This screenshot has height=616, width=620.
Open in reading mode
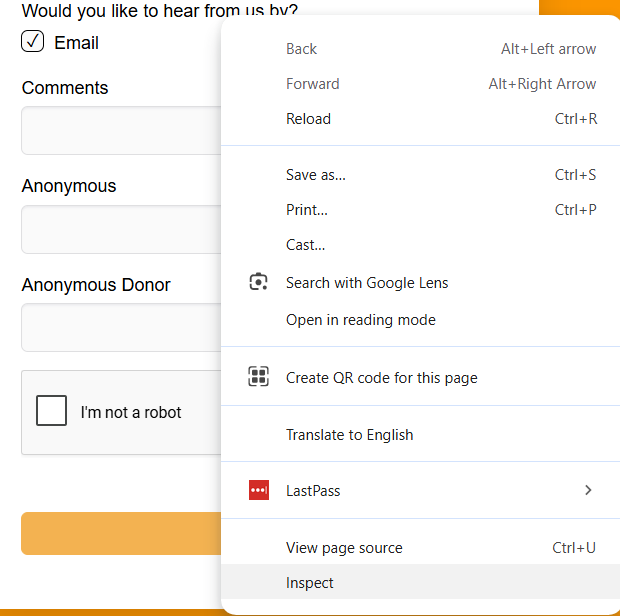[x=360, y=320]
